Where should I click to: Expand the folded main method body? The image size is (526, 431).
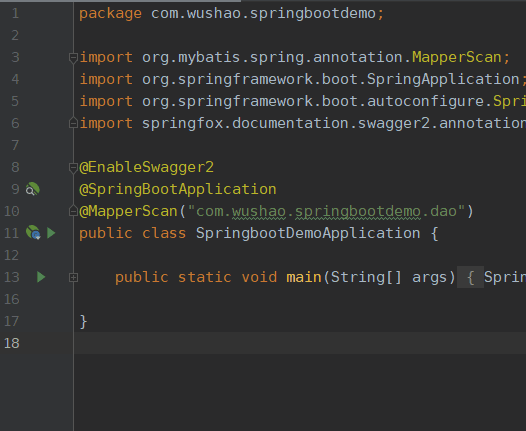[x=73, y=277]
